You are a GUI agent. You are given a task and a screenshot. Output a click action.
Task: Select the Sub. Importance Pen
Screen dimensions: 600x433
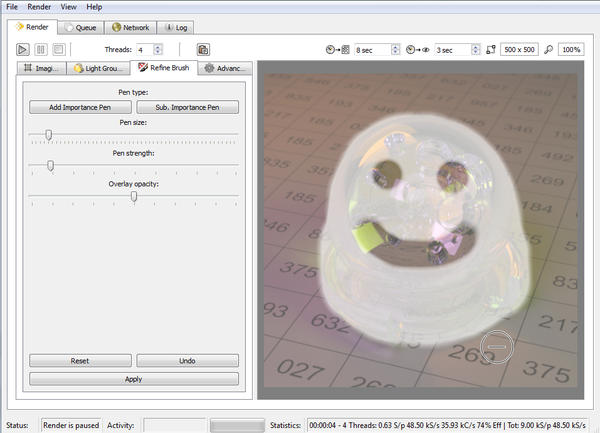click(x=188, y=107)
